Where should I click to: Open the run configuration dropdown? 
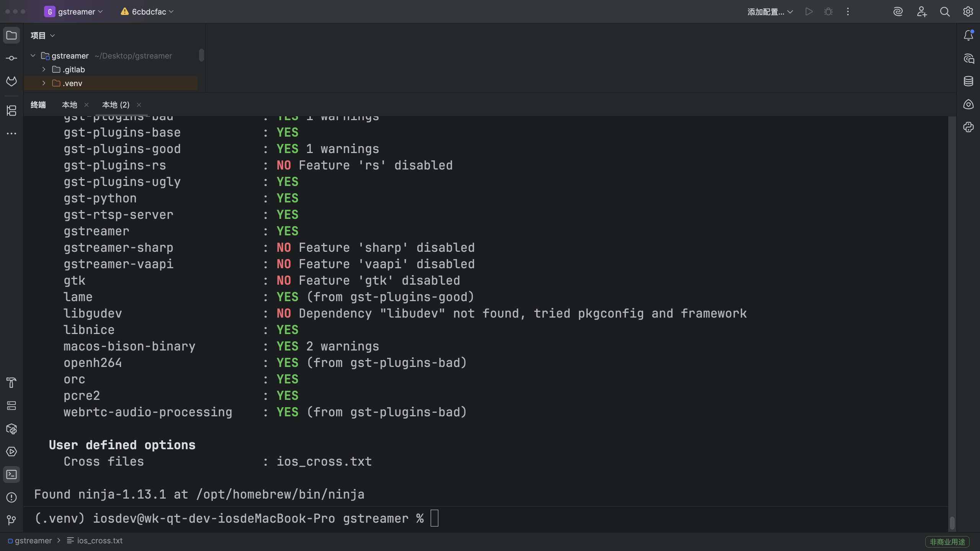[770, 12]
